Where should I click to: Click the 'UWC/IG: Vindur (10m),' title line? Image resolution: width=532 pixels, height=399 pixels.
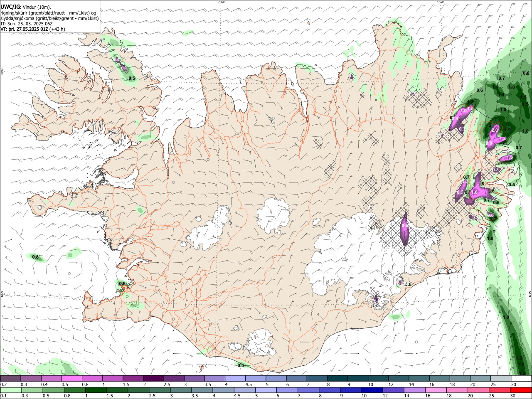pos(26,7)
